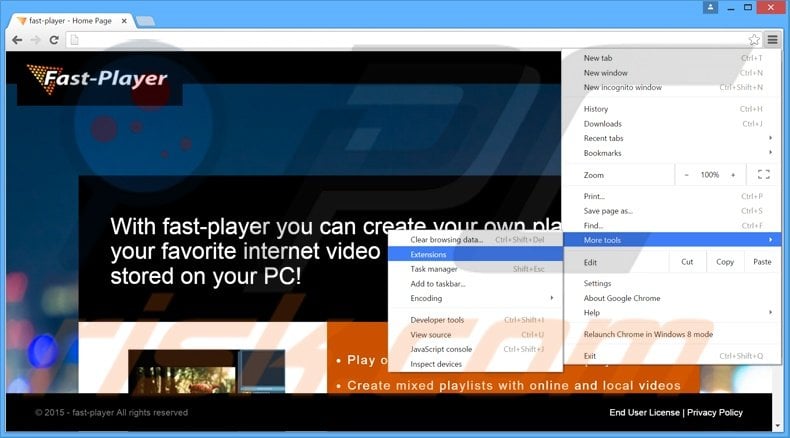
Task: Open Extensions from More tools
Action: [476, 255]
